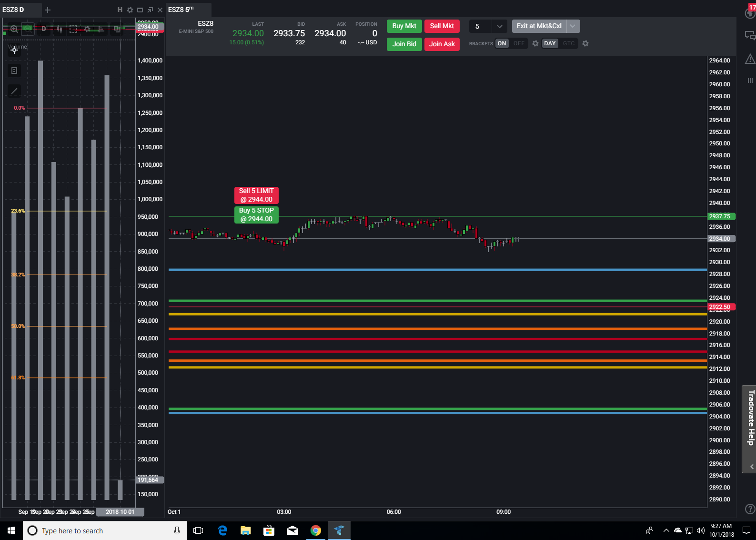
Task: Maximize the ESZ8 D chart panel
Action: click(140, 10)
